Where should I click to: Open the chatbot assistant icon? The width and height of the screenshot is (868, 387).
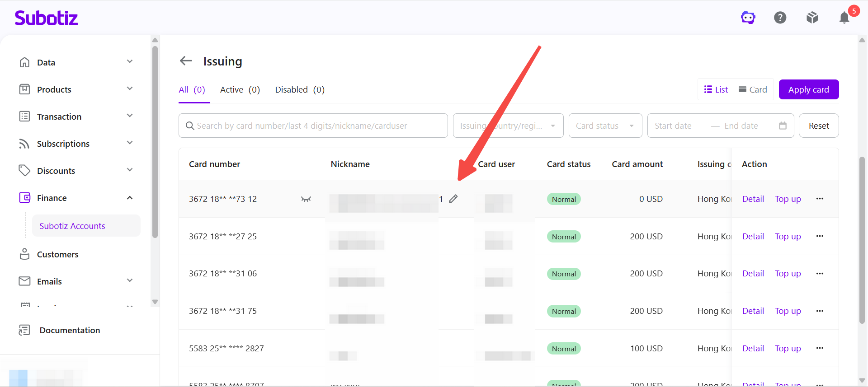click(x=748, y=18)
